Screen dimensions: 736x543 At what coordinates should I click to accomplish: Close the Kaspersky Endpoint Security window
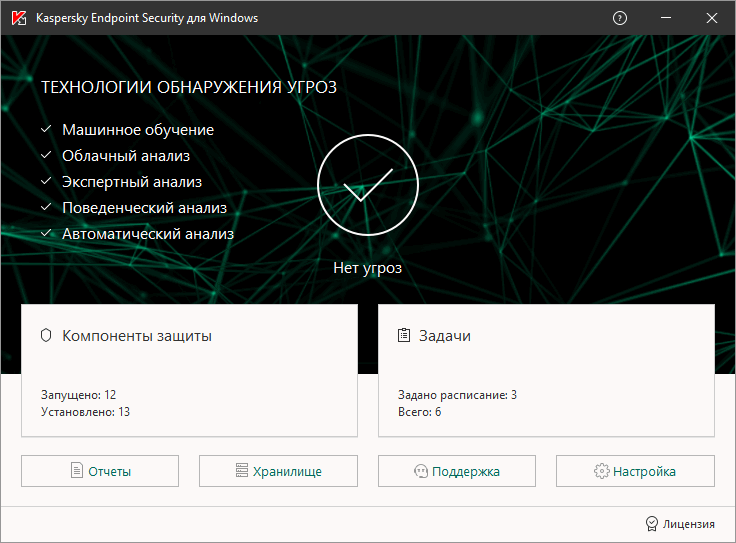tap(712, 18)
